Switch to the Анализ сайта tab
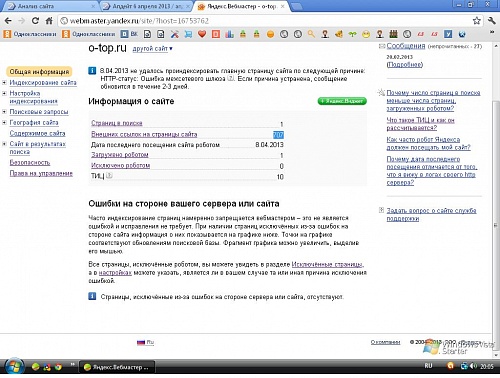500x378 pixels. tap(51, 6)
